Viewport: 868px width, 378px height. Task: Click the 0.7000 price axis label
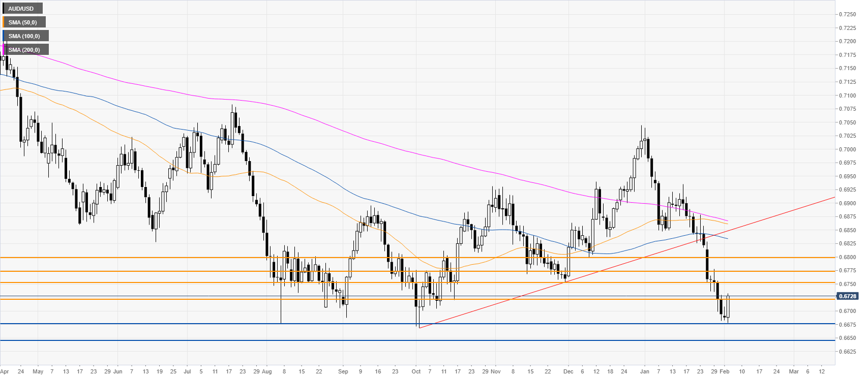pyautogui.click(x=848, y=149)
